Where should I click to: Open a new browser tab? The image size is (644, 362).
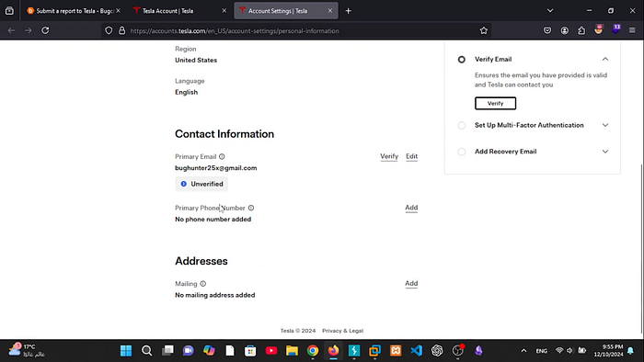[x=349, y=11]
